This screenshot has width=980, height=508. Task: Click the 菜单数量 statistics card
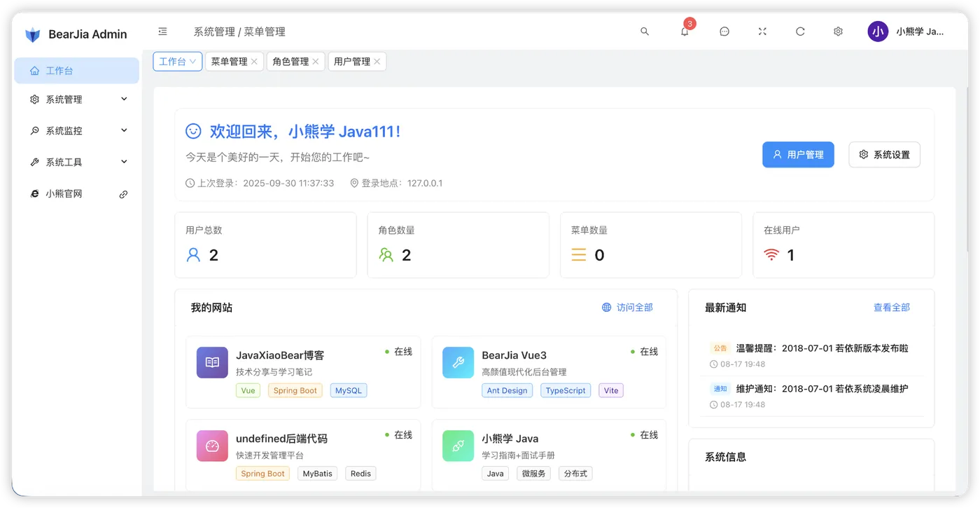pyautogui.click(x=651, y=245)
